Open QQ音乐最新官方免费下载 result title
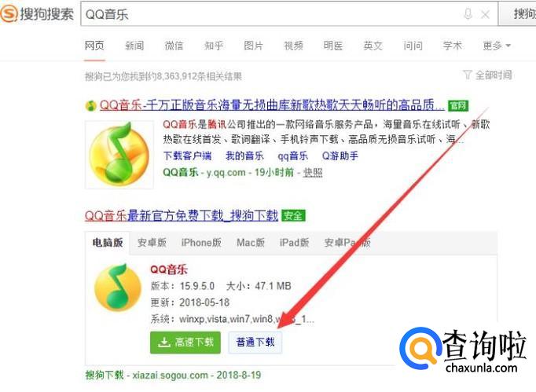 click(182, 216)
